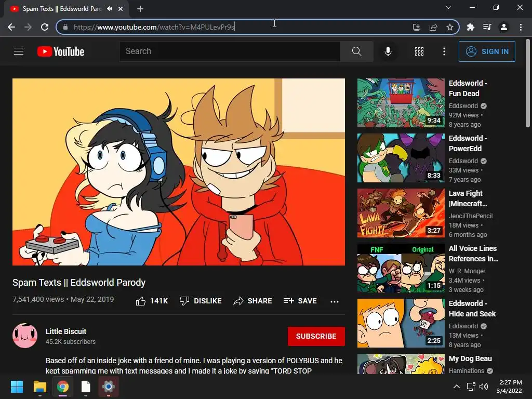The image size is (532, 399).
Task: Click the W. R. Monger channel name
Action: (x=467, y=271)
